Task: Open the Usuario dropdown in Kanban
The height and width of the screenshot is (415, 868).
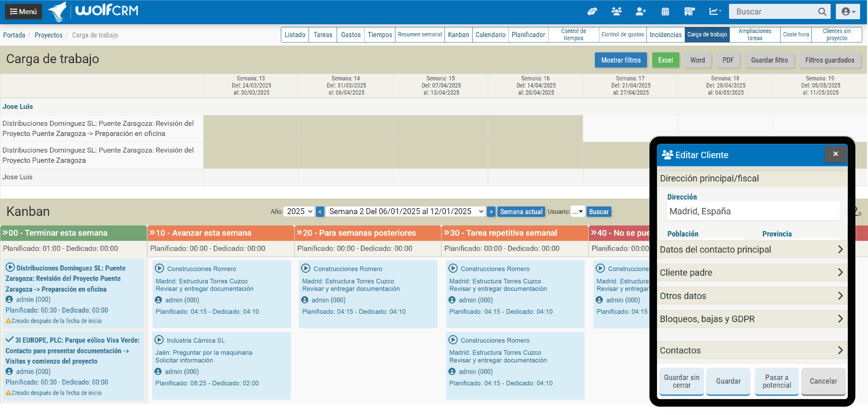Action: 578,212
